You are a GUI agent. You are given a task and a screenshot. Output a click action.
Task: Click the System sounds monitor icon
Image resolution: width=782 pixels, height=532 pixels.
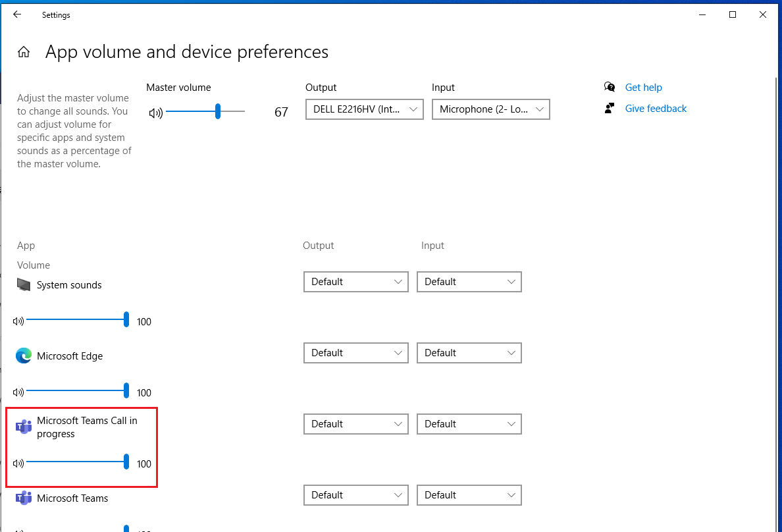(24, 284)
